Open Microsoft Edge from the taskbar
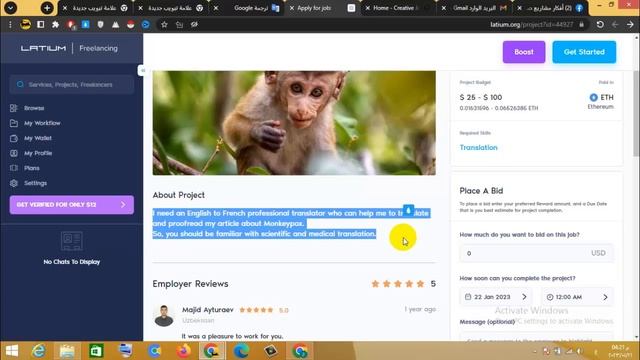The image size is (640, 360). click(241, 351)
